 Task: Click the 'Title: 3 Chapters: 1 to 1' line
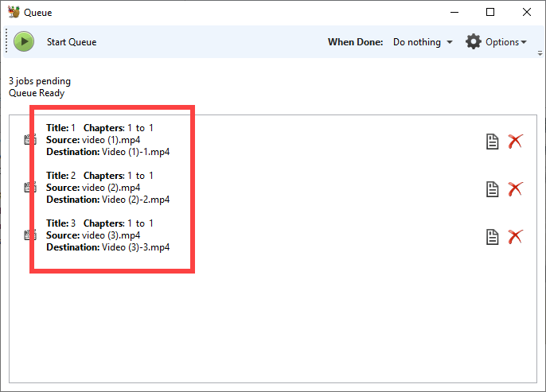point(100,223)
